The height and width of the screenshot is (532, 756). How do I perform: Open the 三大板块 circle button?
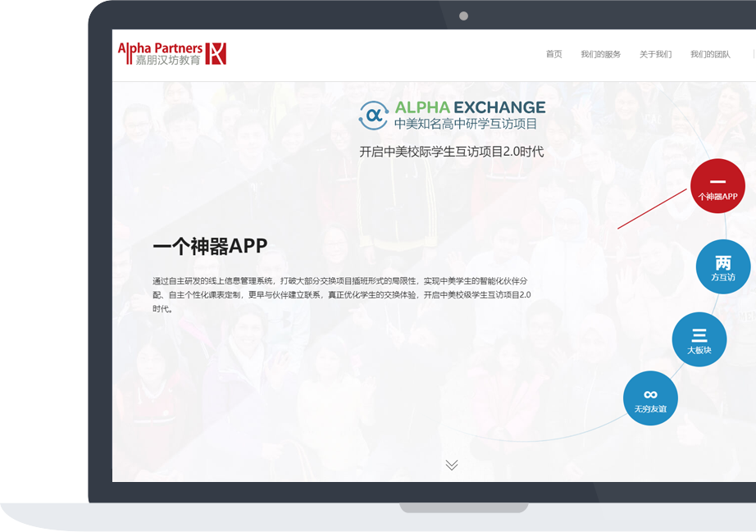pyautogui.click(x=699, y=339)
